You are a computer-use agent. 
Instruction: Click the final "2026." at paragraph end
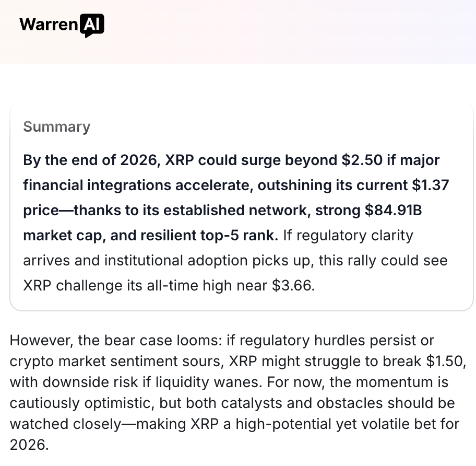29,445
